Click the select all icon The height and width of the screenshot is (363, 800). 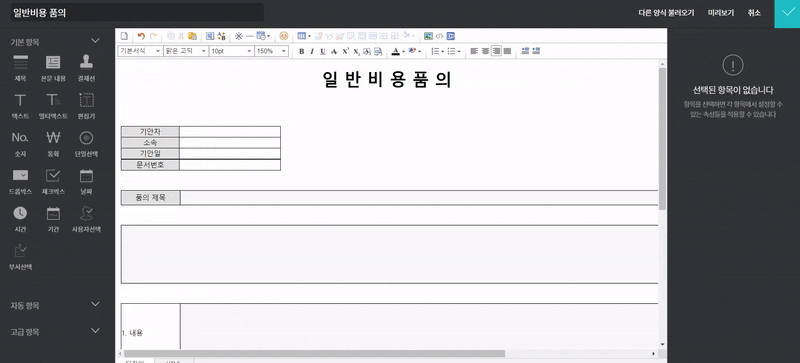pos(210,36)
